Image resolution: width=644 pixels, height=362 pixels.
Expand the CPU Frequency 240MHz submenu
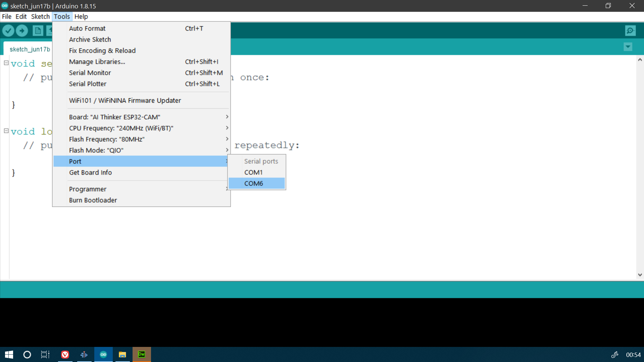coord(141,128)
